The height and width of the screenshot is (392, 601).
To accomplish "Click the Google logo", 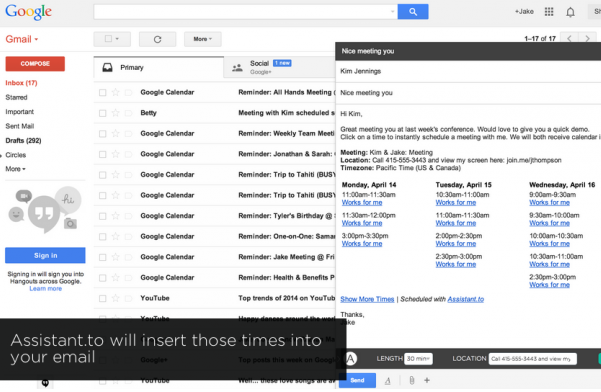I will coord(28,12).
